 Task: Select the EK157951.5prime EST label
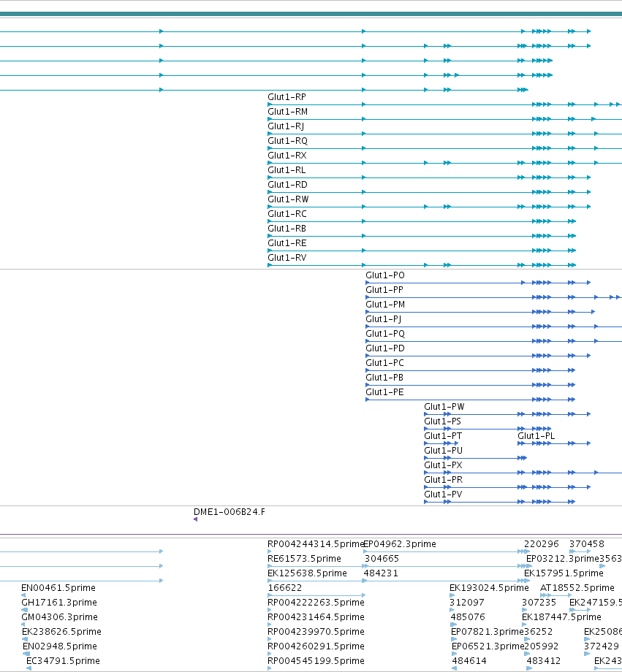click(564, 573)
